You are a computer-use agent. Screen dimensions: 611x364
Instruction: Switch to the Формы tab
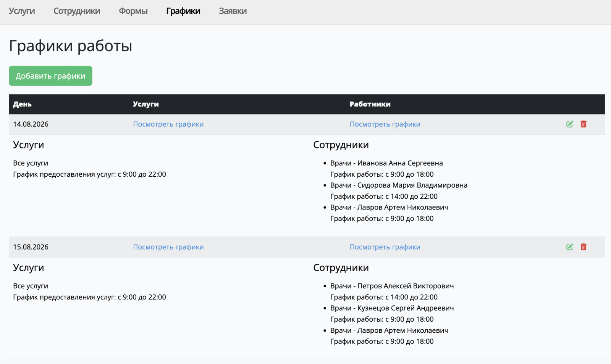click(133, 11)
